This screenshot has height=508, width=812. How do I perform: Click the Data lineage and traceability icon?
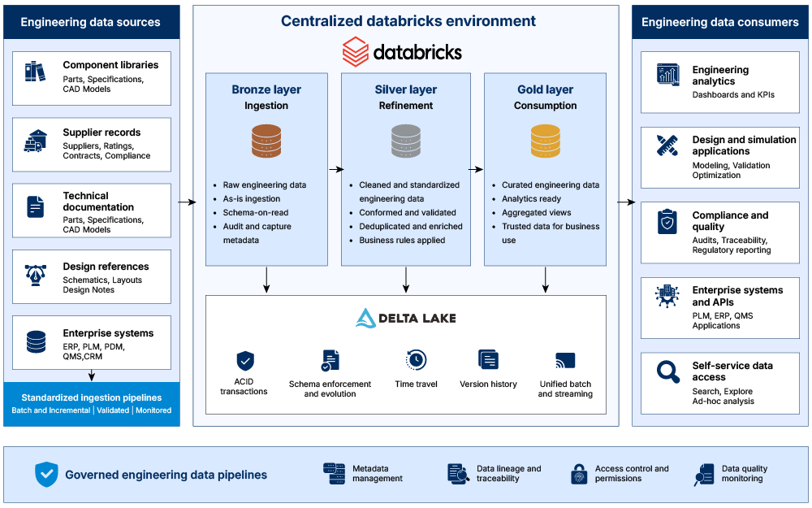[x=458, y=474]
